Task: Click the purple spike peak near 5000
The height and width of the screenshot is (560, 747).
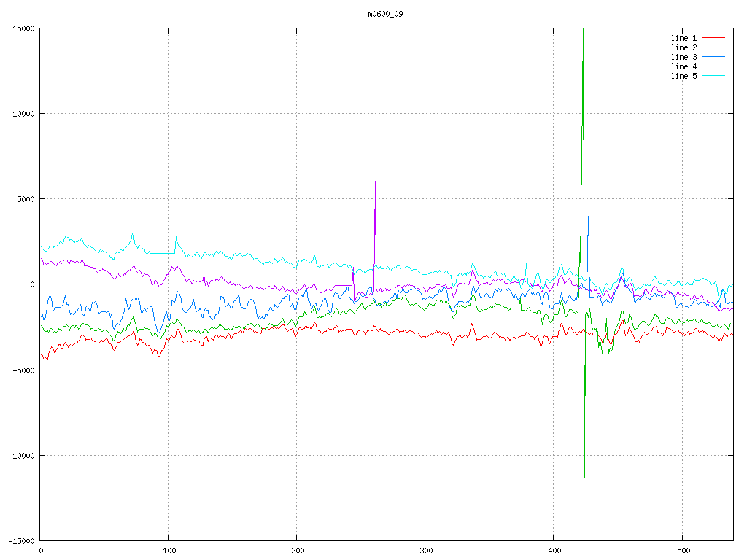Action: click(x=376, y=182)
